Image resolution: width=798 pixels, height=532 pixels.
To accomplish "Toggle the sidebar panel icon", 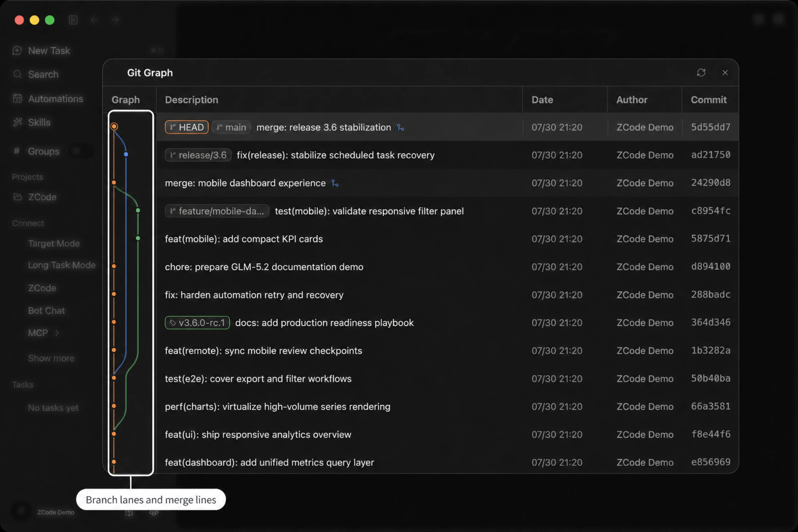I will tap(73, 20).
